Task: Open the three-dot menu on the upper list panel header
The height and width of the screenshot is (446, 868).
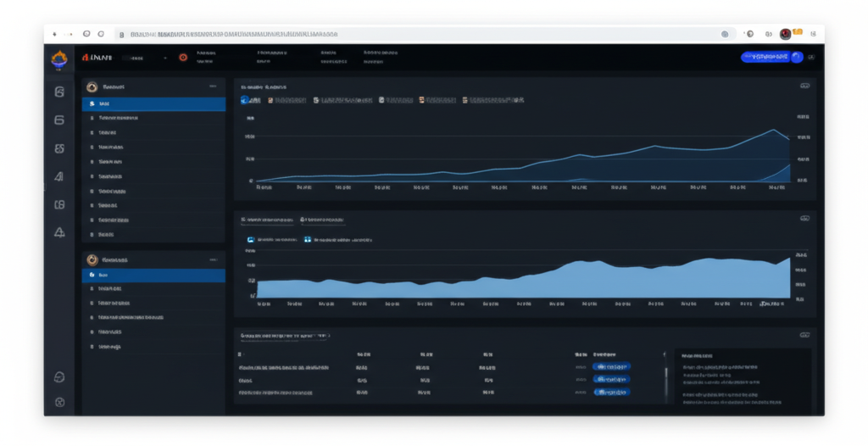Action: [212, 86]
